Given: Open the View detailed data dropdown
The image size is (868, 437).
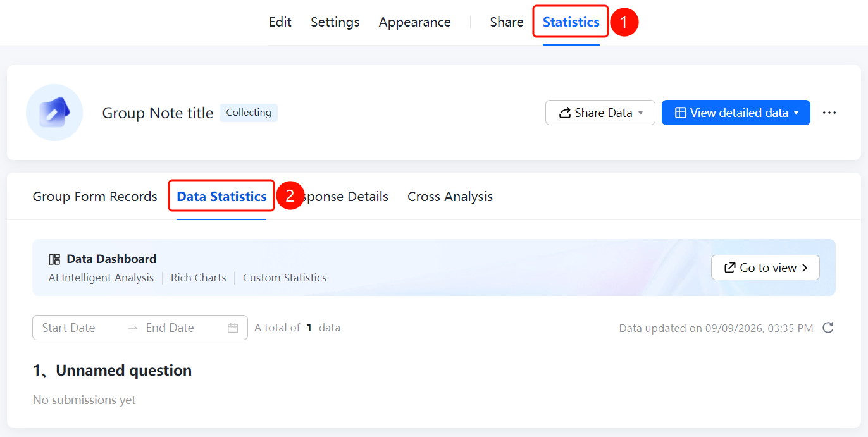Looking at the screenshot, I should coord(736,113).
